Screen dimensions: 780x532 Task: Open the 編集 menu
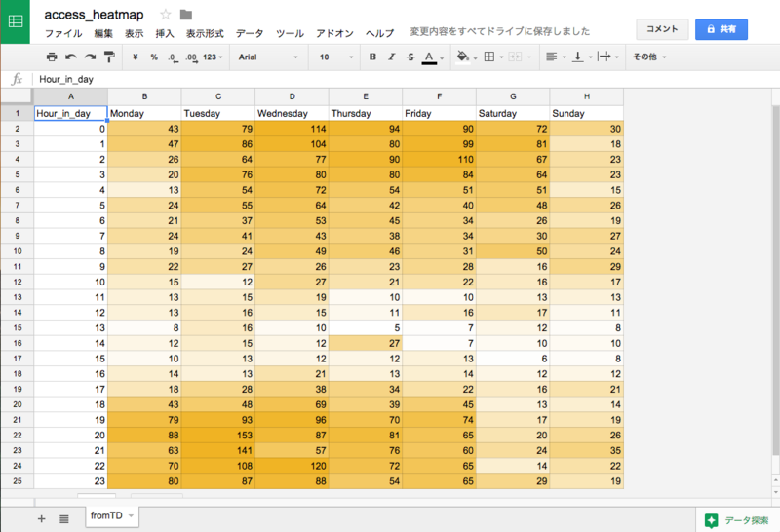coord(103,33)
